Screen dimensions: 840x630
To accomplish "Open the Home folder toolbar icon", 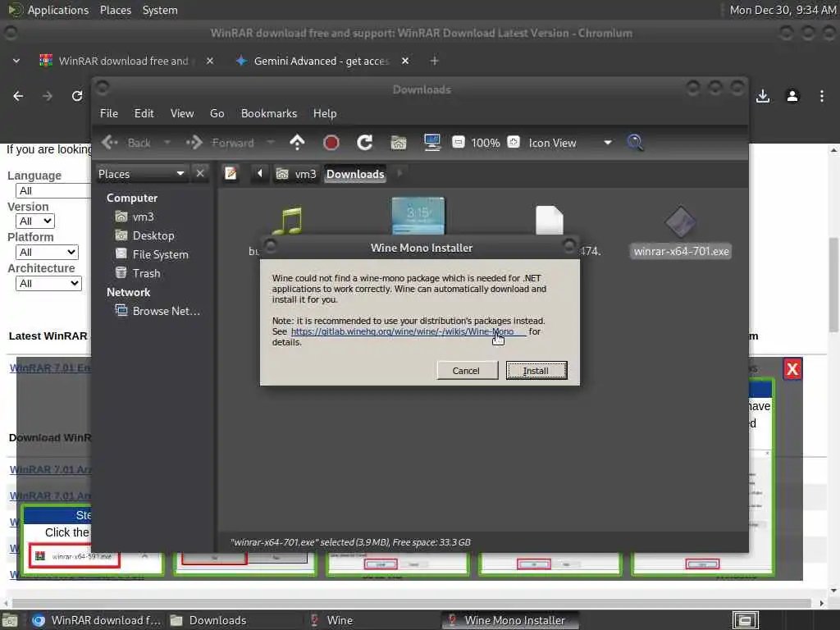I will coord(399,143).
